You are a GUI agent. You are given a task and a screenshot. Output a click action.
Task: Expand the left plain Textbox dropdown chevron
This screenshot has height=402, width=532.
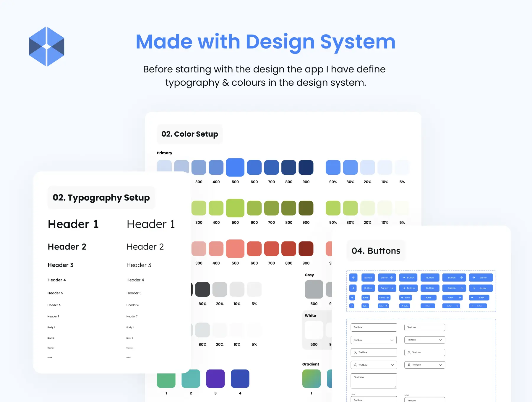tap(392, 340)
